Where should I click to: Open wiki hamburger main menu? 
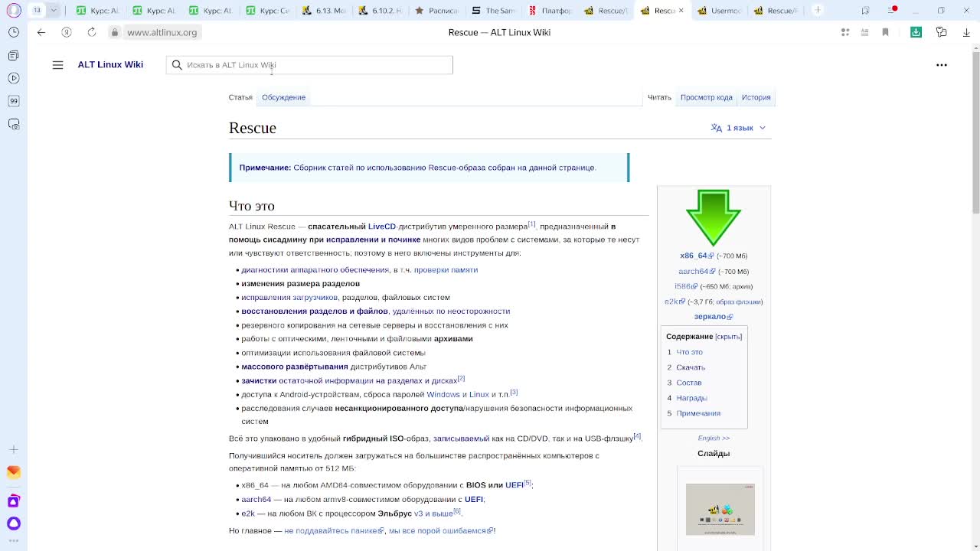[x=57, y=65]
